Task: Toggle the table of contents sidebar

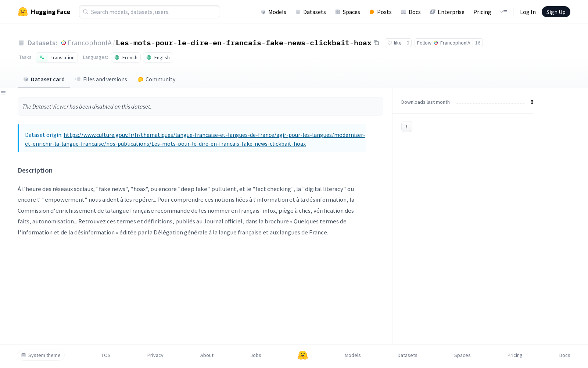Action: (3, 93)
